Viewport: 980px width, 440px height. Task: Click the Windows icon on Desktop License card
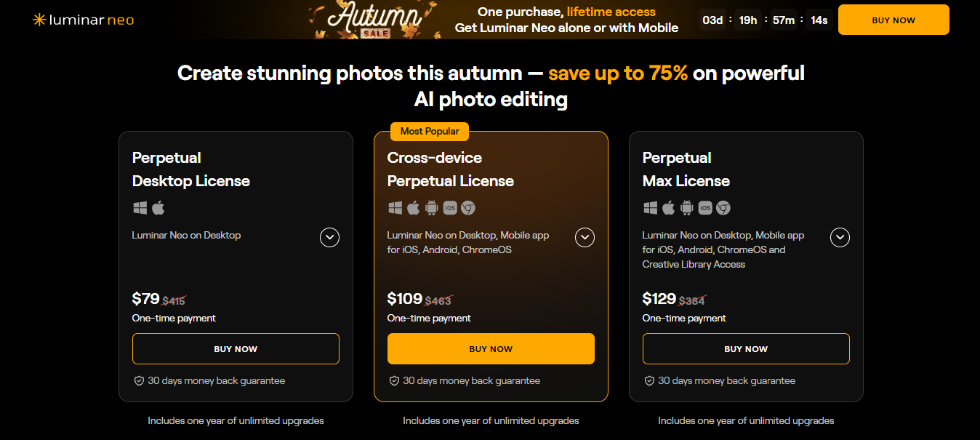pos(138,207)
